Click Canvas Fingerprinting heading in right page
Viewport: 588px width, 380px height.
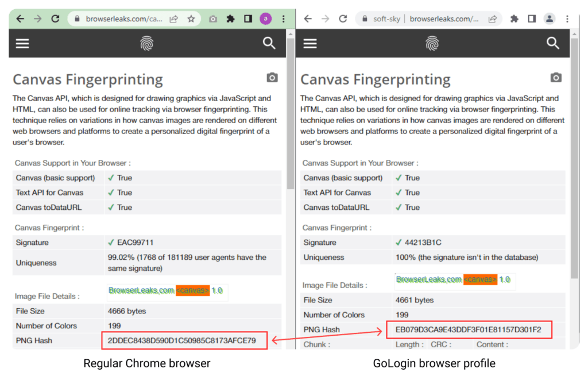376,79
